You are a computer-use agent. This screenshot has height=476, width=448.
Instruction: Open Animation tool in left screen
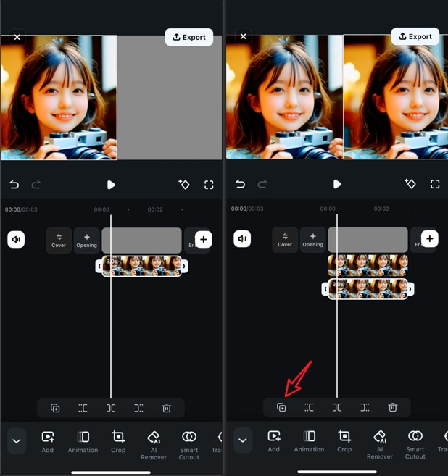83,442
